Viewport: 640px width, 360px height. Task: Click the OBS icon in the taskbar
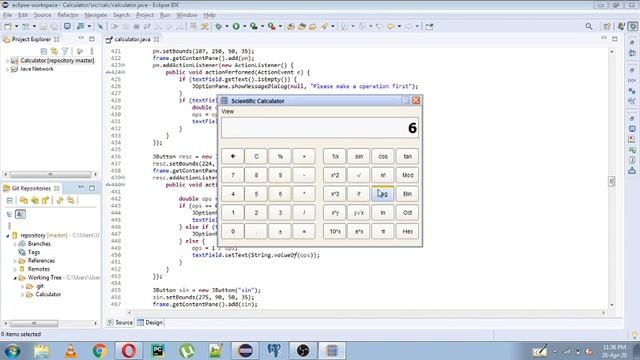pyautogui.click(x=303, y=351)
